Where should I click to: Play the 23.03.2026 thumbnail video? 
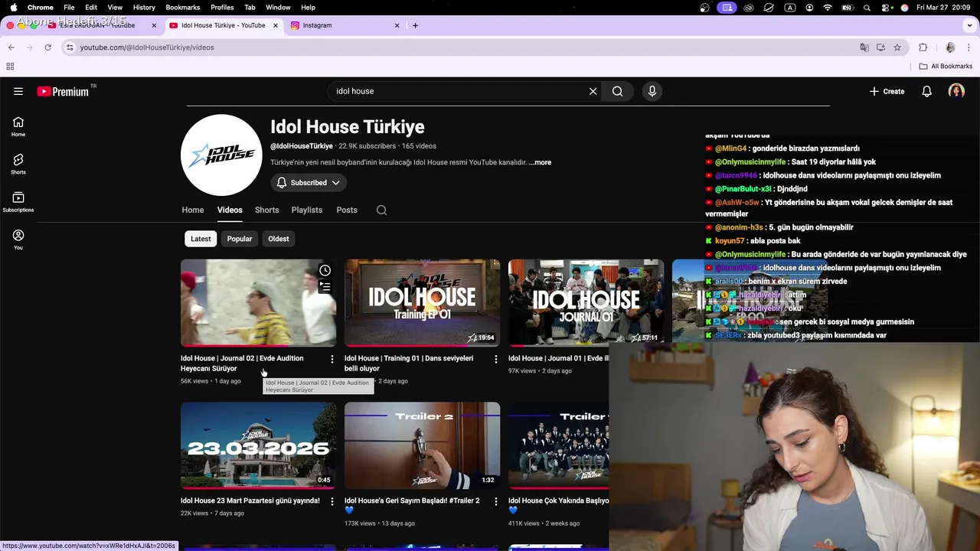(258, 445)
